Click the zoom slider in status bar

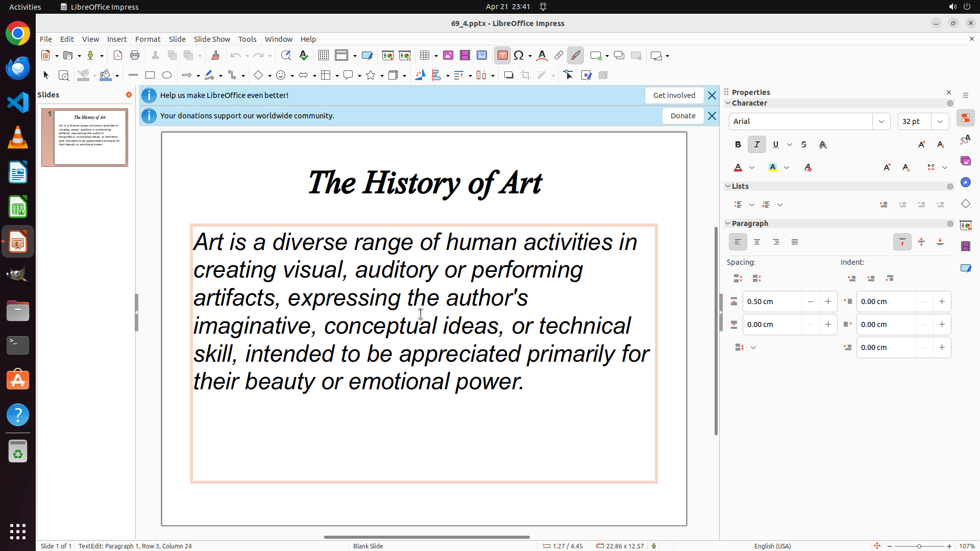coord(919,546)
